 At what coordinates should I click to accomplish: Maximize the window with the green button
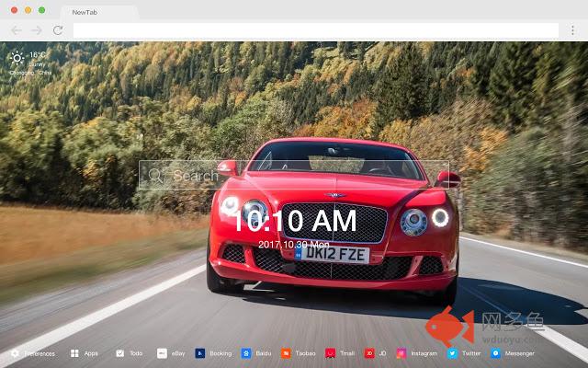(42, 10)
